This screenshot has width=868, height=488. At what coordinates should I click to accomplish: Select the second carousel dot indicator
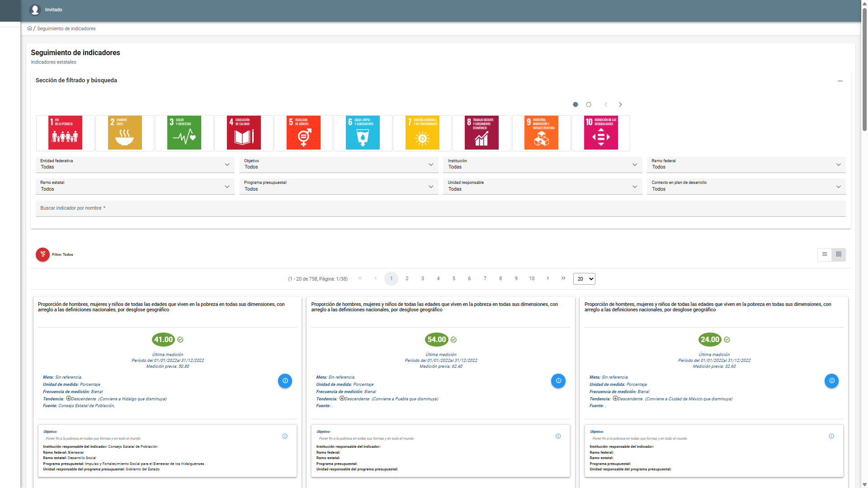point(589,104)
